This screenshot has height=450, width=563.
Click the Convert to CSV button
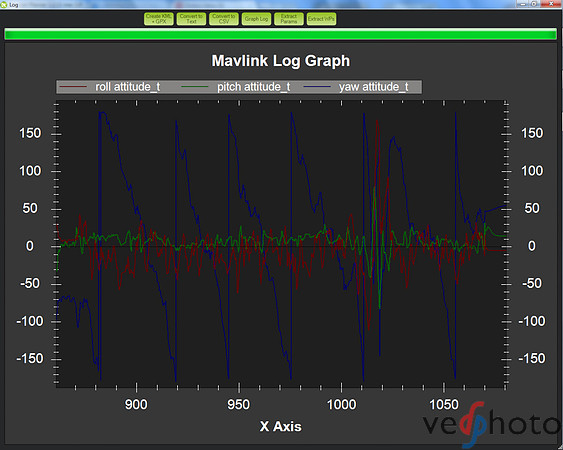[224, 19]
